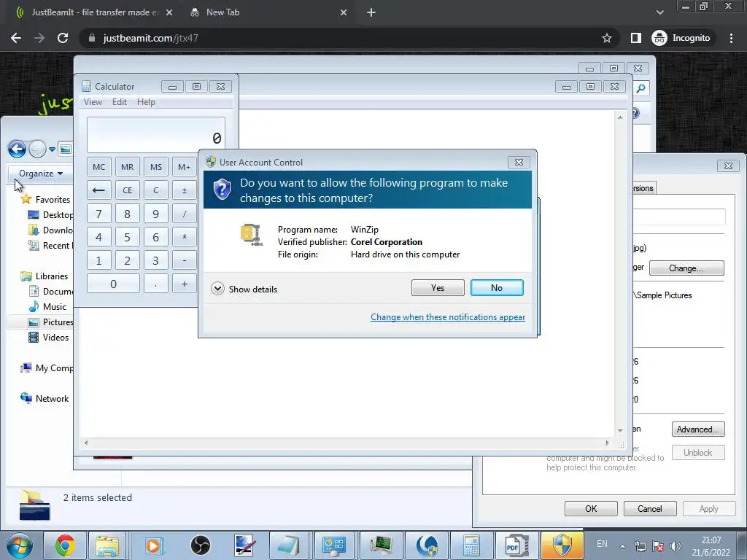Viewport: 747px width, 560px height.
Task: Click the UAC shield question icon
Action: (x=222, y=190)
